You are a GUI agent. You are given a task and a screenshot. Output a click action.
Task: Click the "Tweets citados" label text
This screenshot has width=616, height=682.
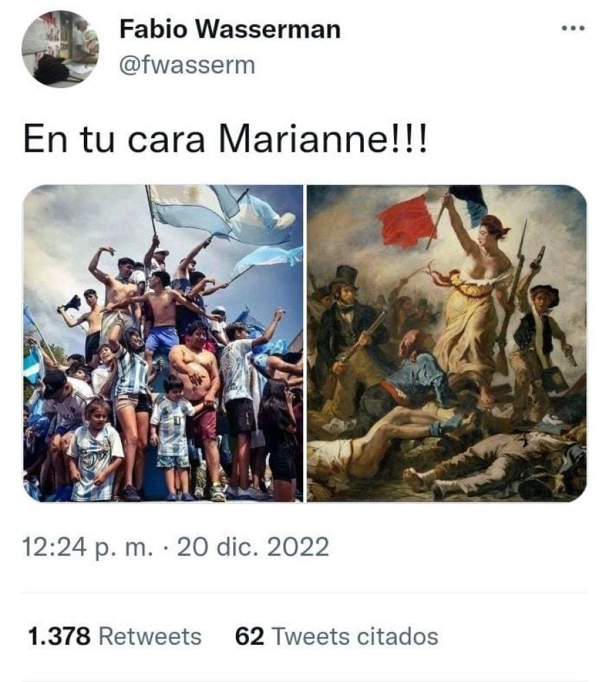(354, 637)
